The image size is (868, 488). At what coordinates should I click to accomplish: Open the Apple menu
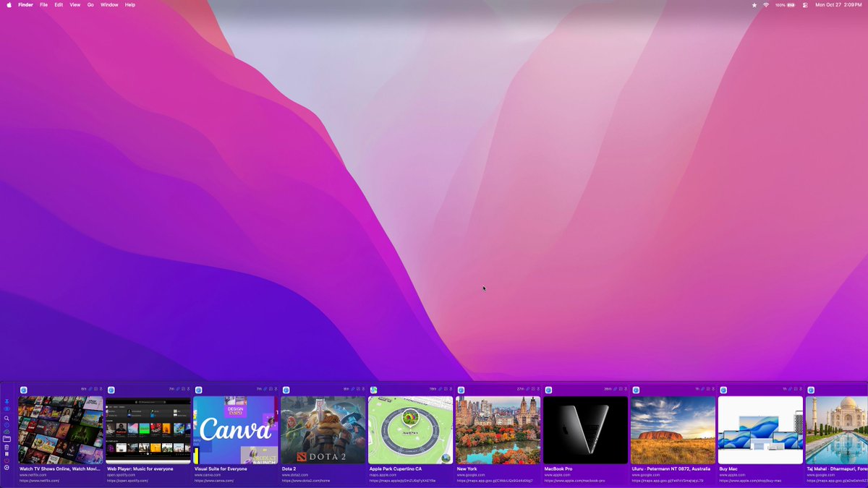[x=9, y=4]
